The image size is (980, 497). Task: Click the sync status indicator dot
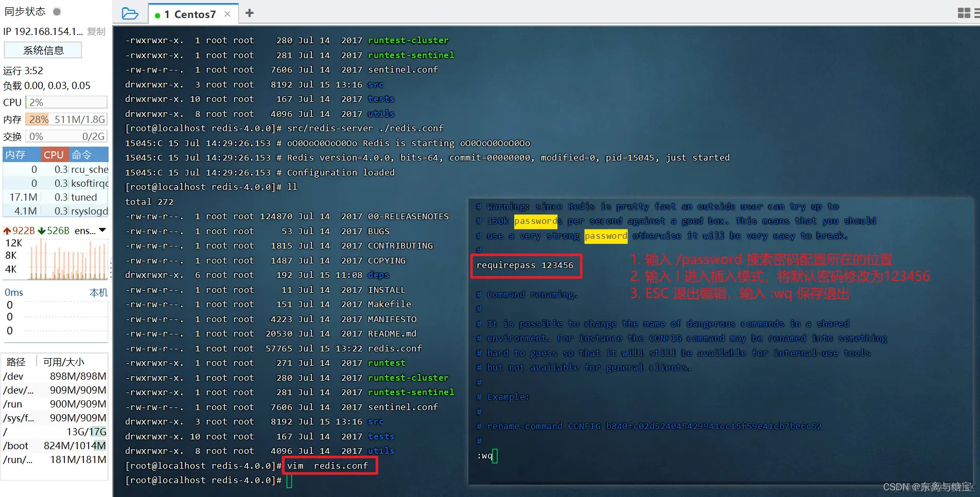point(57,11)
